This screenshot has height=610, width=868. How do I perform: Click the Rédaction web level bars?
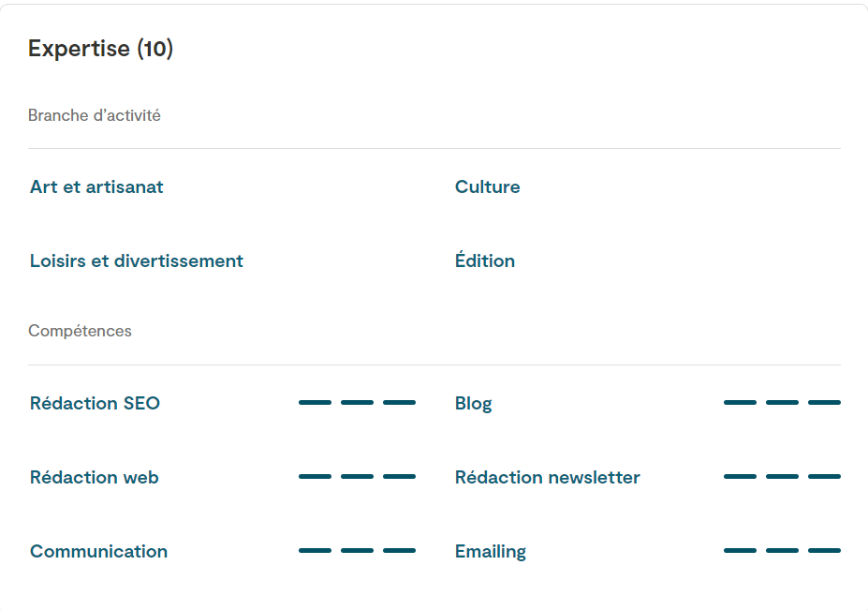coord(357,477)
